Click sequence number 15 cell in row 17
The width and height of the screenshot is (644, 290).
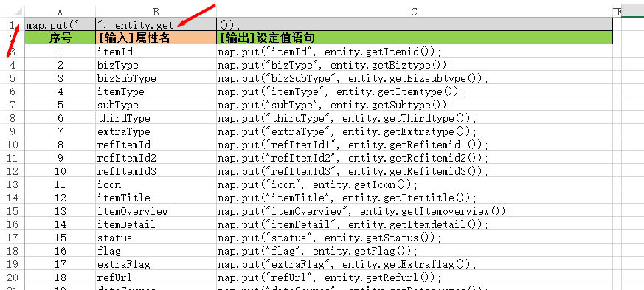pos(60,238)
